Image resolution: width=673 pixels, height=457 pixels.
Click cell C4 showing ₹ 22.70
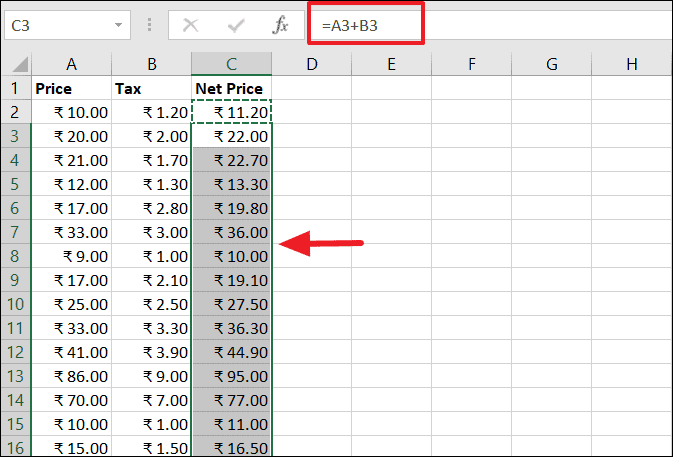pyautogui.click(x=231, y=160)
